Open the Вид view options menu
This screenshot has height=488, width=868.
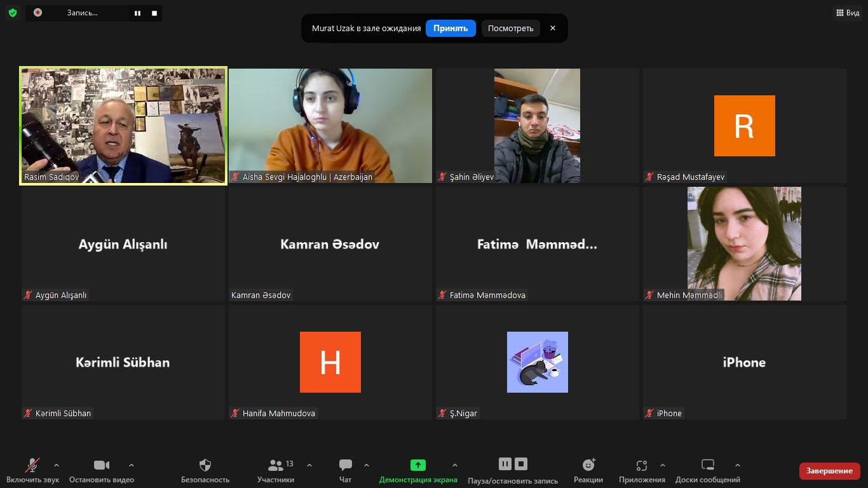pyautogui.click(x=847, y=13)
